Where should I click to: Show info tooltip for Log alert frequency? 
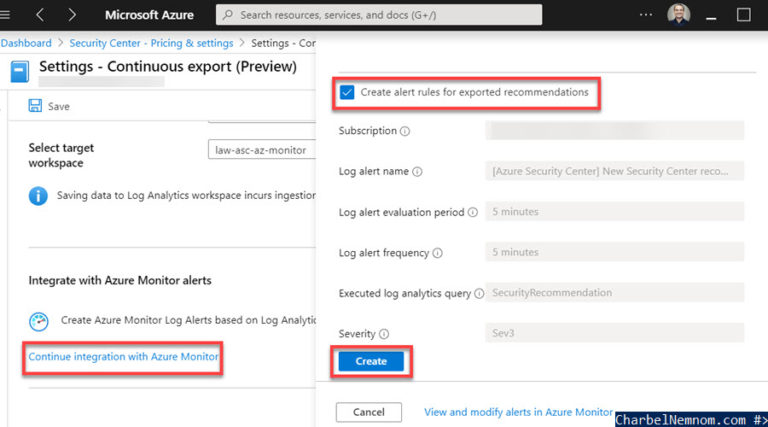(x=437, y=253)
